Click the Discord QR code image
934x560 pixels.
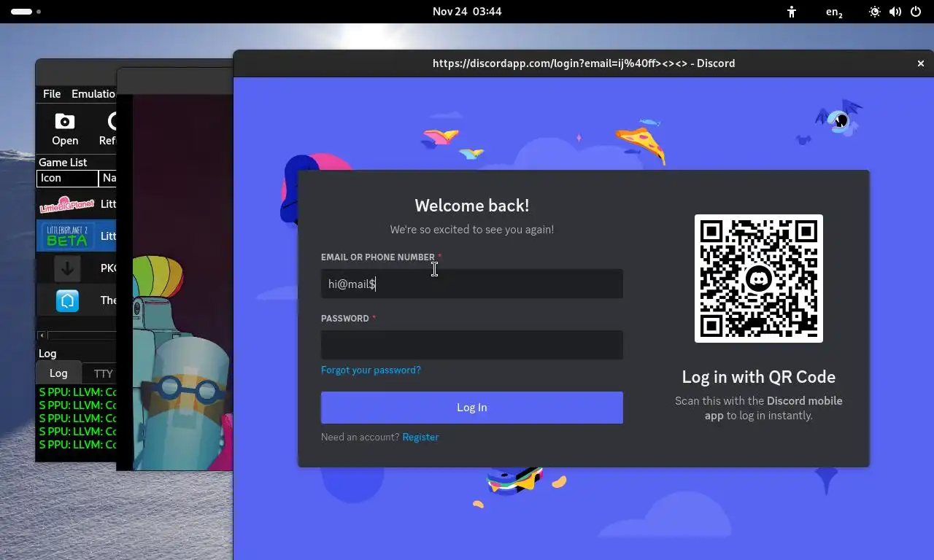click(x=758, y=279)
